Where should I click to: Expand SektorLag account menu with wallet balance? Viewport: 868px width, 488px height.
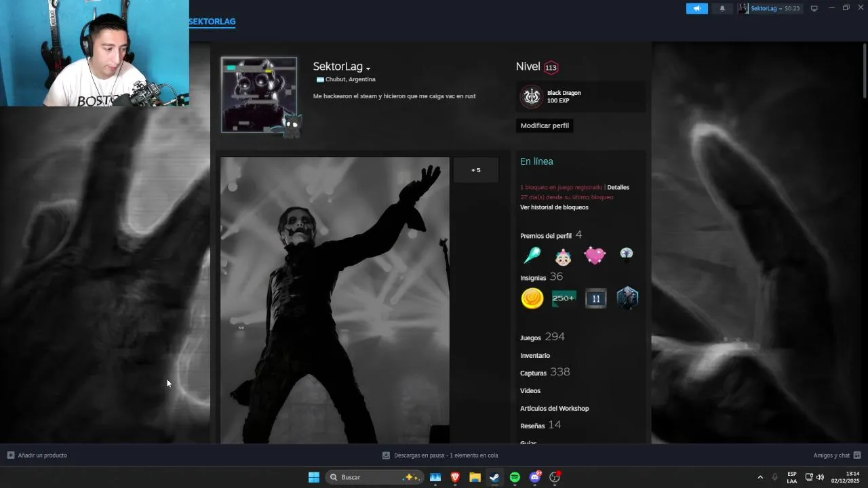coord(770,8)
